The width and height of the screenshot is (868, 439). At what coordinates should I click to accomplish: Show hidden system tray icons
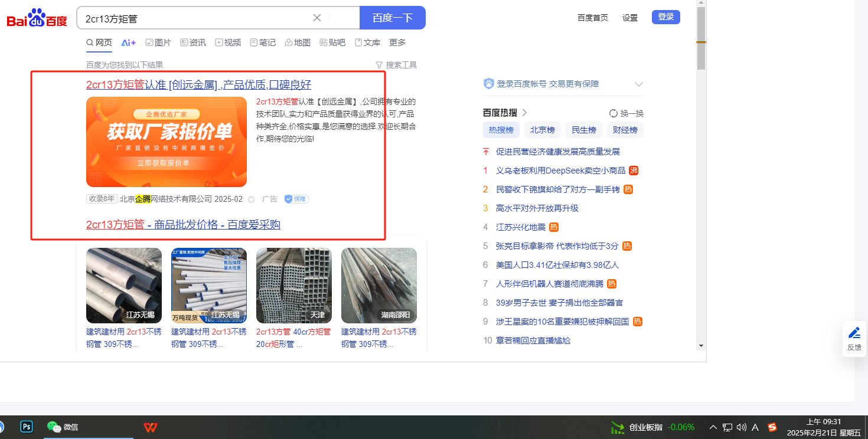click(713, 427)
